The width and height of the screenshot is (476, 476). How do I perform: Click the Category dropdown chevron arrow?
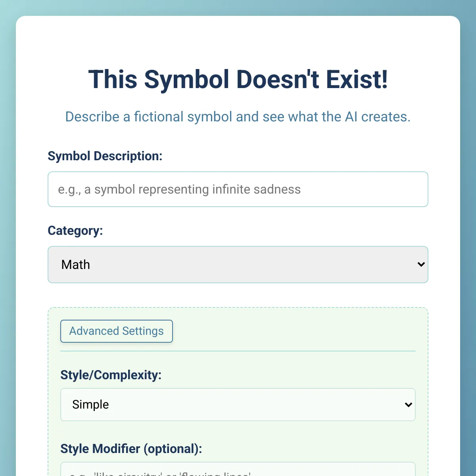[421, 265]
